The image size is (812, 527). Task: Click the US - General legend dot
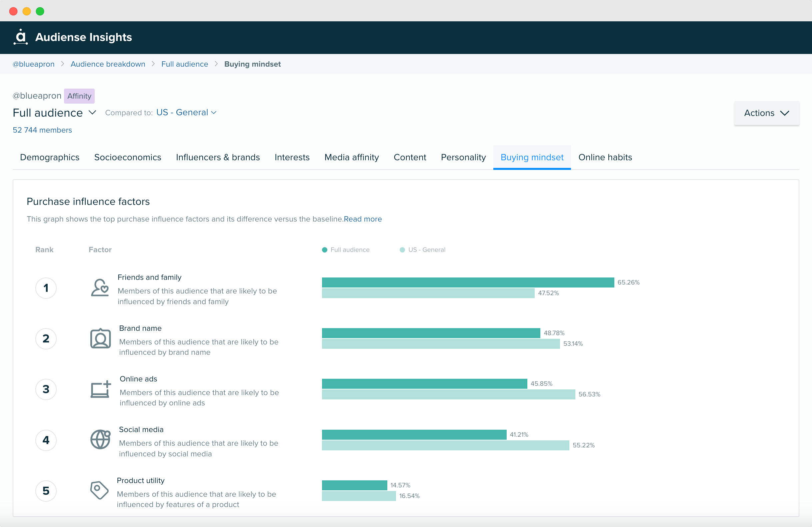pos(402,250)
